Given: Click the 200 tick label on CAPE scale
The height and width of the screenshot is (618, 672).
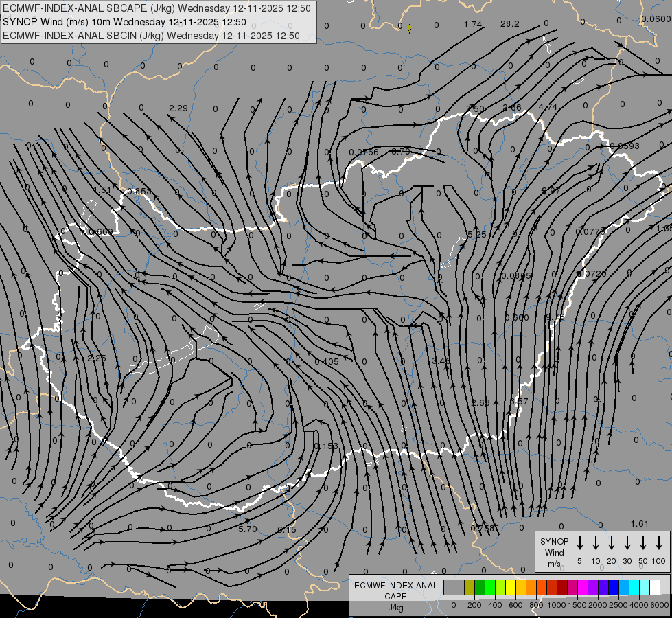Looking at the screenshot, I should tap(474, 605).
